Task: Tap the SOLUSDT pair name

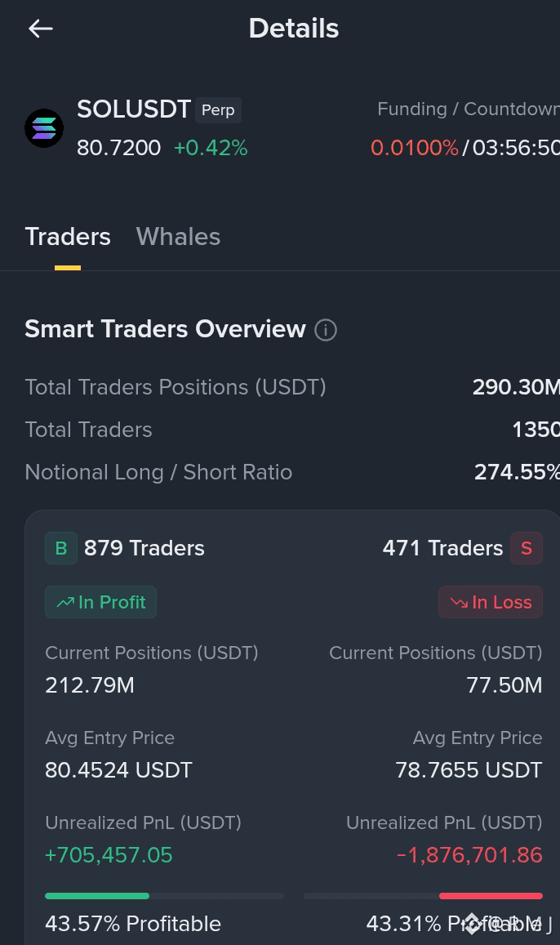Action: 134,109
